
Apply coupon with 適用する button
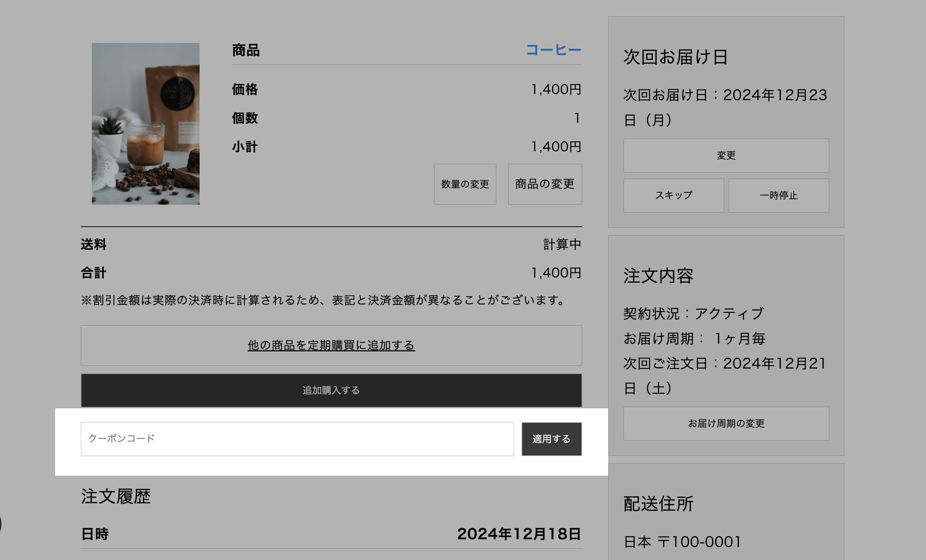tap(551, 439)
